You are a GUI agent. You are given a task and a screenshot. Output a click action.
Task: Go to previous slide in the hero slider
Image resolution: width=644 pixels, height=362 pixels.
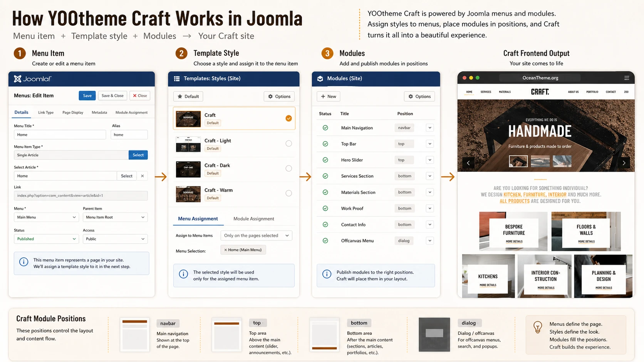(x=468, y=163)
